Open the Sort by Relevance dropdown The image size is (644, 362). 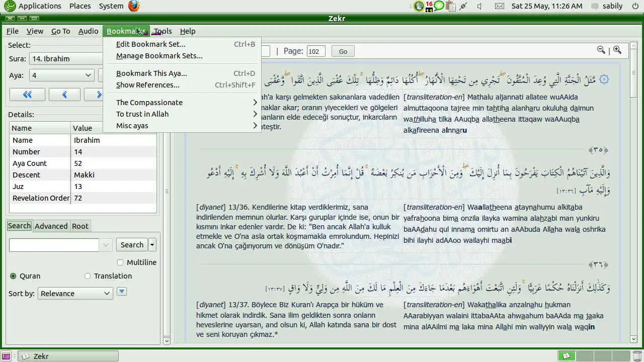[x=75, y=294]
